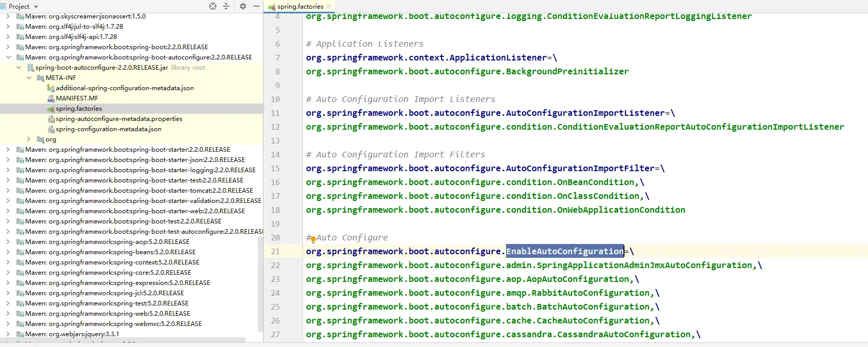Select Maven spring-boot-starter-logging:2.2.0.RELEASE row
This screenshot has width=868, height=347.
click(x=131, y=170)
